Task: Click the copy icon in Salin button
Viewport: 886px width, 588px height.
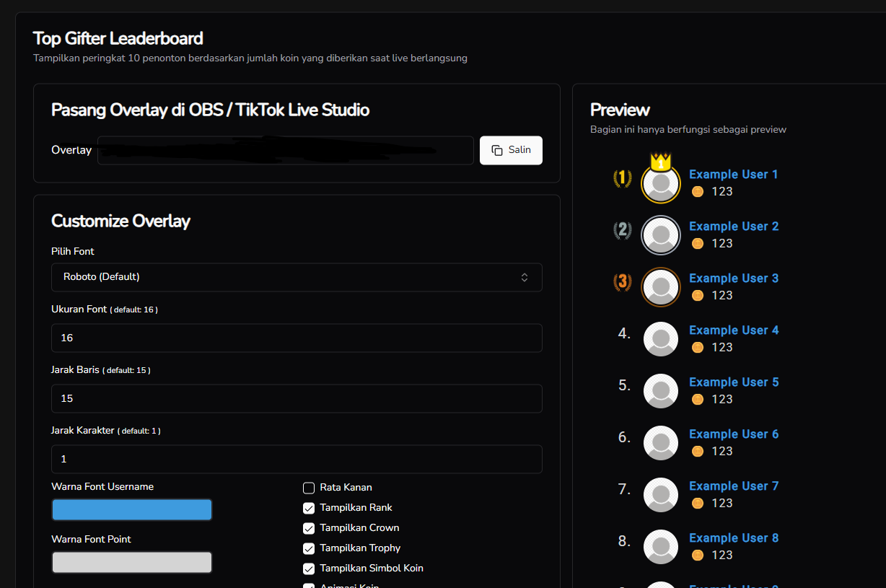Action: point(497,150)
